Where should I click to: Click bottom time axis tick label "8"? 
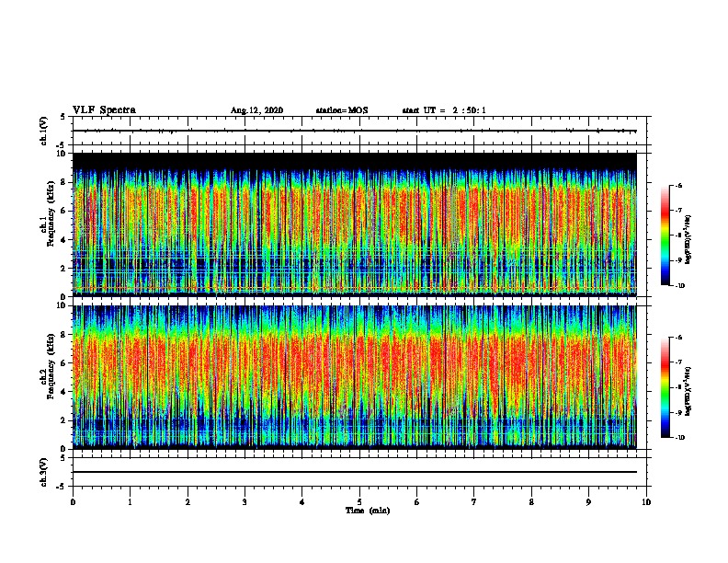pyautogui.click(x=531, y=502)
